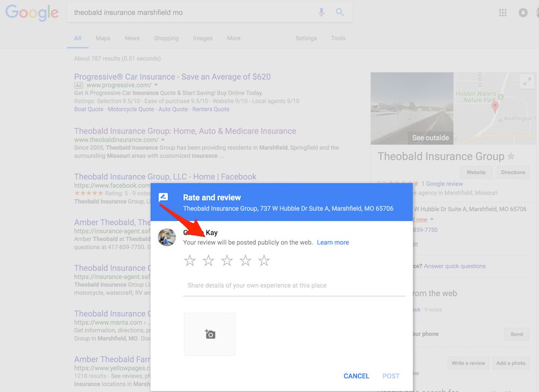Click the share details review text field
Viewport: 539px width, 392px height.
coord(294,286)
